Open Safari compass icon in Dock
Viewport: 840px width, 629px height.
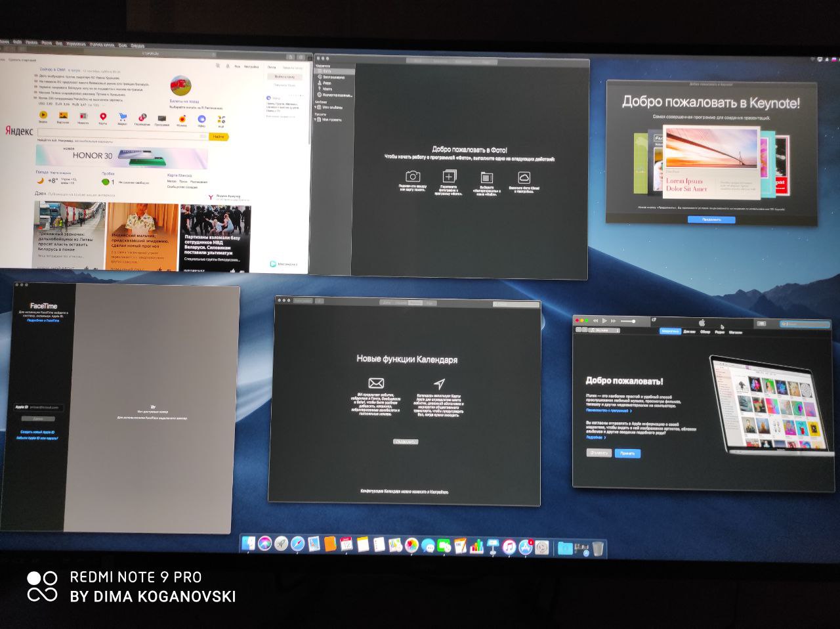pos(298,544)
